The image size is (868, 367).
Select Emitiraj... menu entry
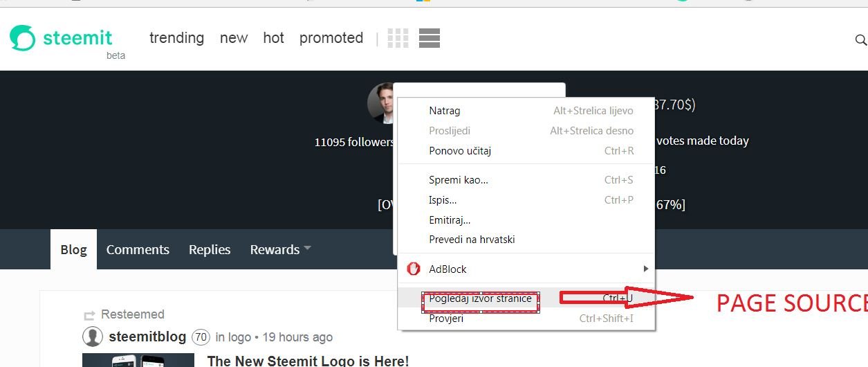[526, 220]
